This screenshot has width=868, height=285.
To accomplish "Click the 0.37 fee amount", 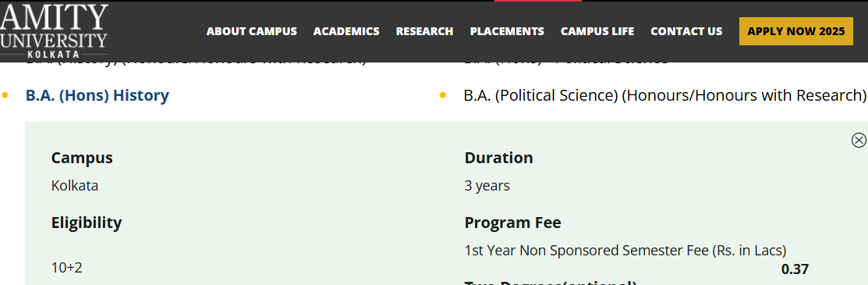I will [795, 269].
